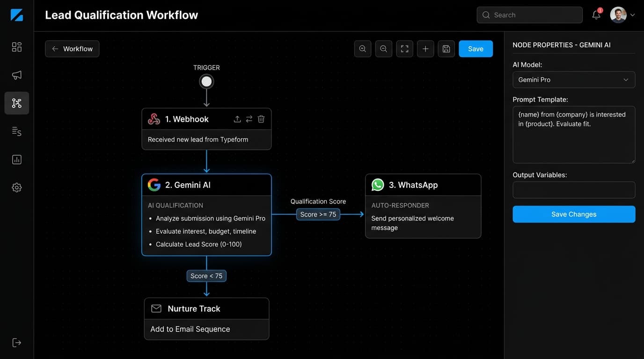The width and height of the screenshot is (644, 359).
Task: Click the envelope icon on Nurture Track
Action: tap(156, 309)
